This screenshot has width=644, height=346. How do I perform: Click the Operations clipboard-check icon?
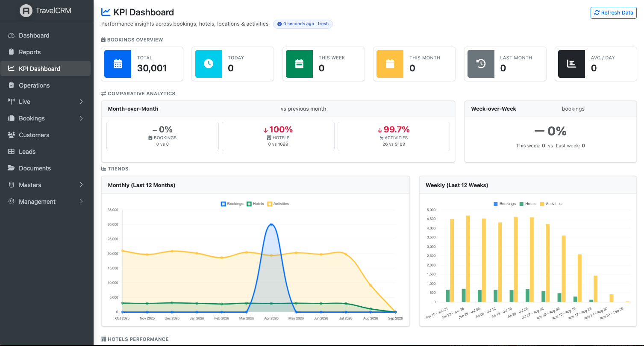(11, 85)
